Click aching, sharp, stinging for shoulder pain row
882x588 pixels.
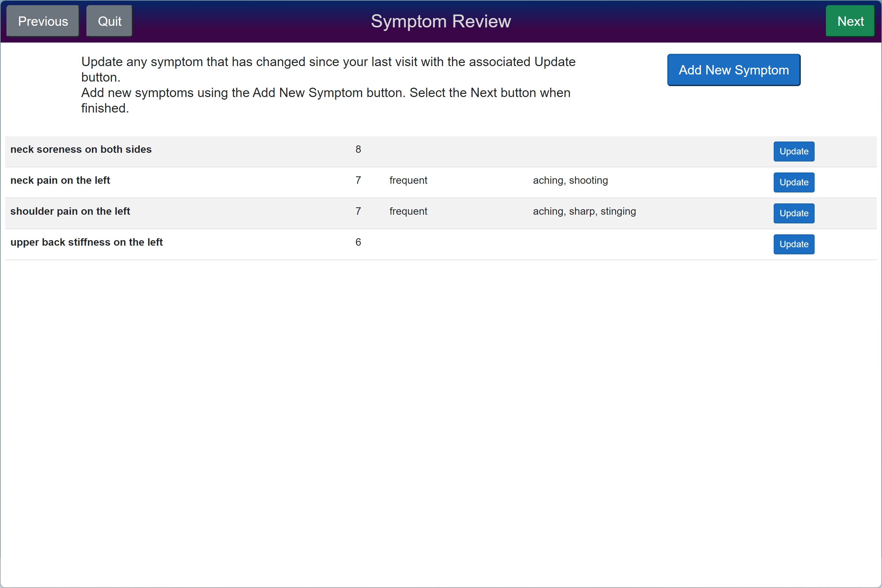[584, 211]
